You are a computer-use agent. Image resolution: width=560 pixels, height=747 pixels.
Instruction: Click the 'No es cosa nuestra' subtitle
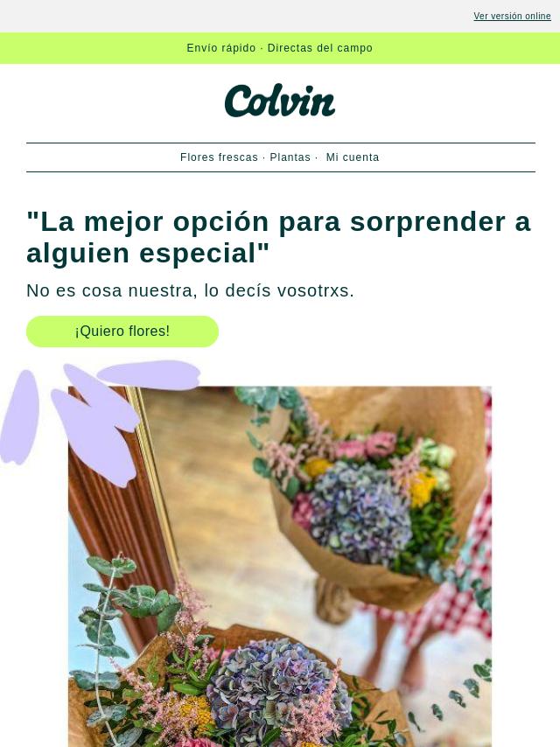pyautogui.click(x=190, y=290)
